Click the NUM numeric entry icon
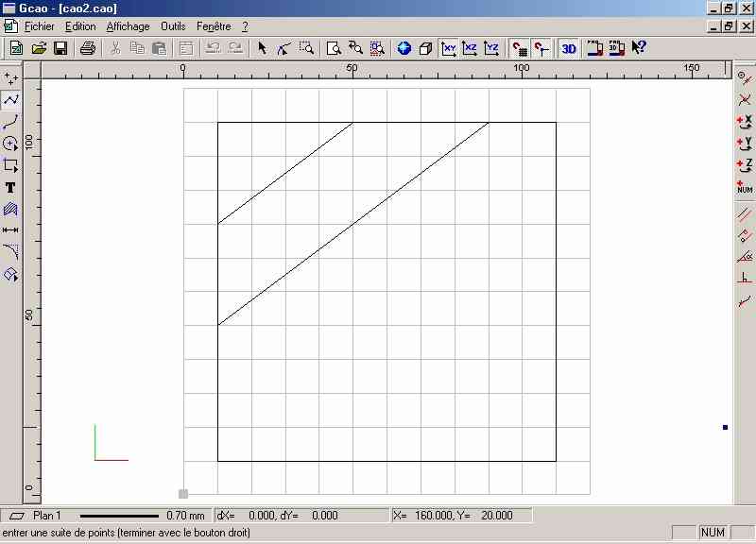The height and width of the screenshot is (544, 756). 745,187
